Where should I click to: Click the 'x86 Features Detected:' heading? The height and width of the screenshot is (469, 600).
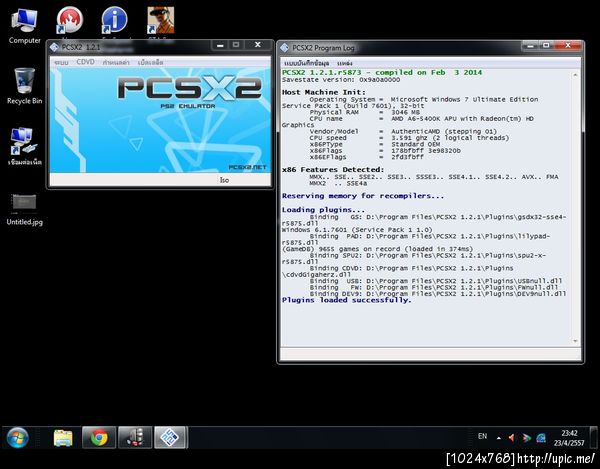point(333,169)
